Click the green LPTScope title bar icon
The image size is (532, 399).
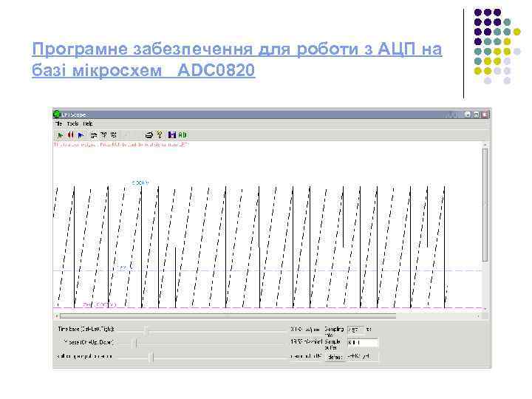coord(57,115)
